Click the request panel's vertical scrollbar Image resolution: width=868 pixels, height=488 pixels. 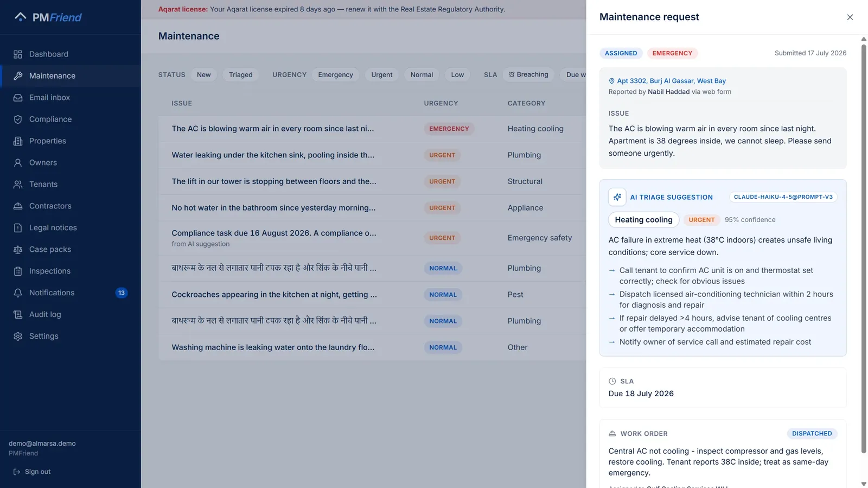[864, 249]
